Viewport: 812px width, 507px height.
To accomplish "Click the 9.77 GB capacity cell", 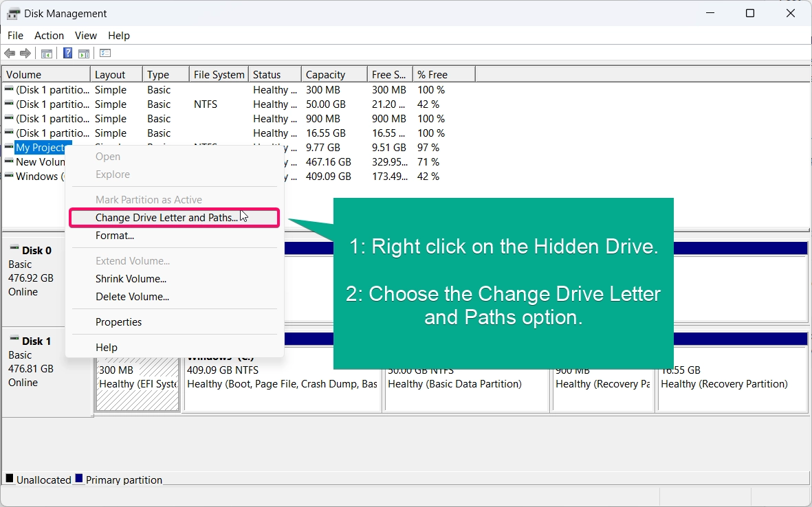I will click(x=323, y=148).
